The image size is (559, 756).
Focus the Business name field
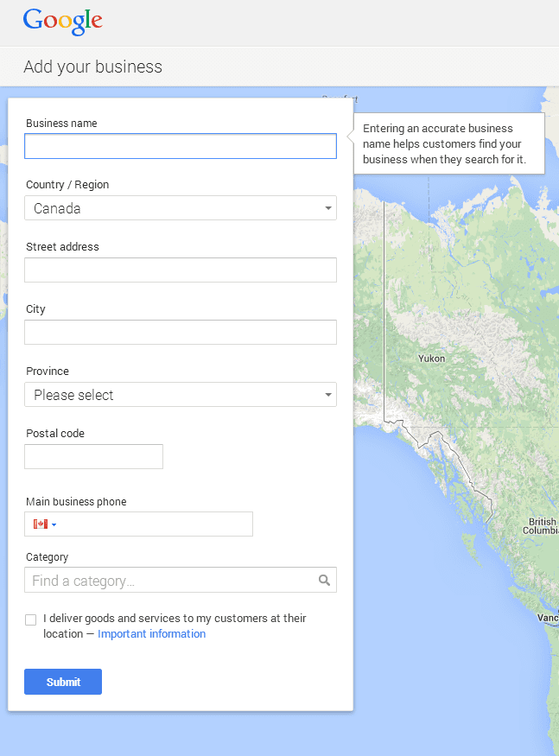pos(181,146)
